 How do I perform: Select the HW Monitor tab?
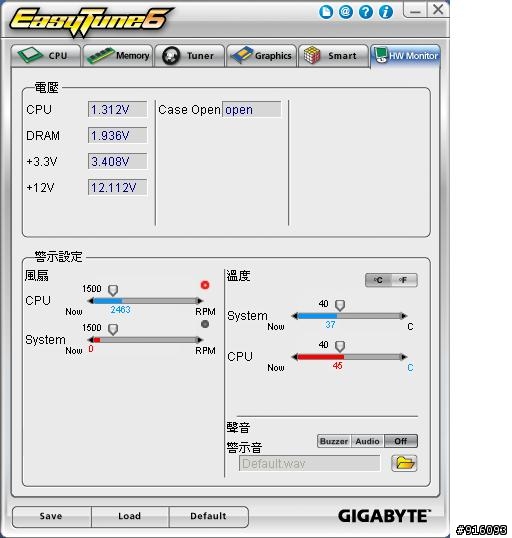406,56
